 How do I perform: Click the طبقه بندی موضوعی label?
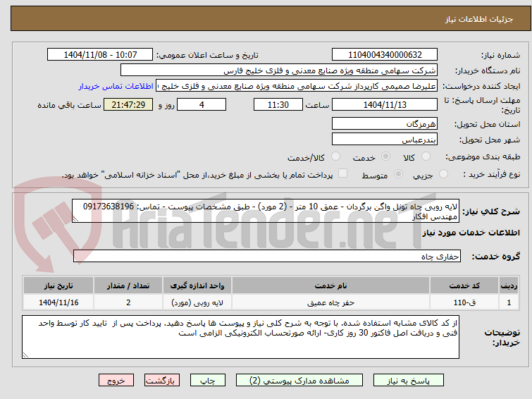[x=483, y=156]
